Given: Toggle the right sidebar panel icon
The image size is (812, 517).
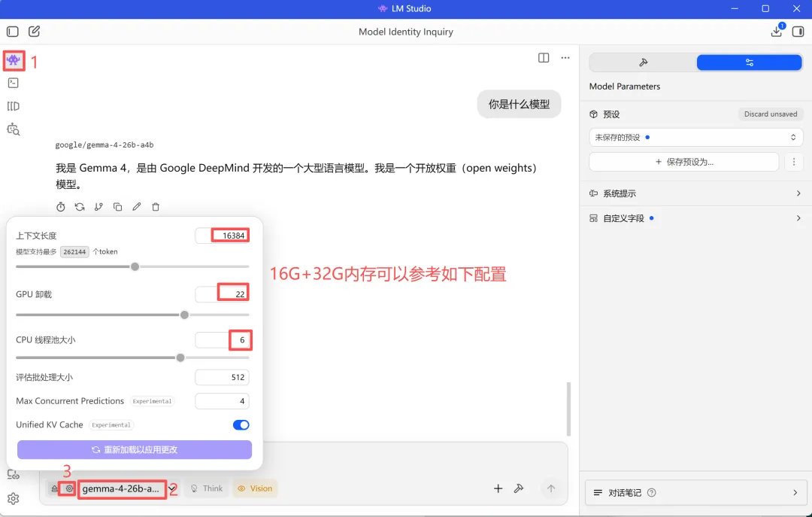Looking at the screenshot, I should (x=798, y=32).
